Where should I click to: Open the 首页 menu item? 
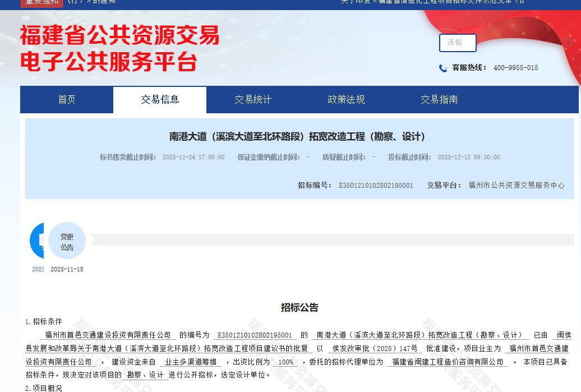(x=67, y=99)
